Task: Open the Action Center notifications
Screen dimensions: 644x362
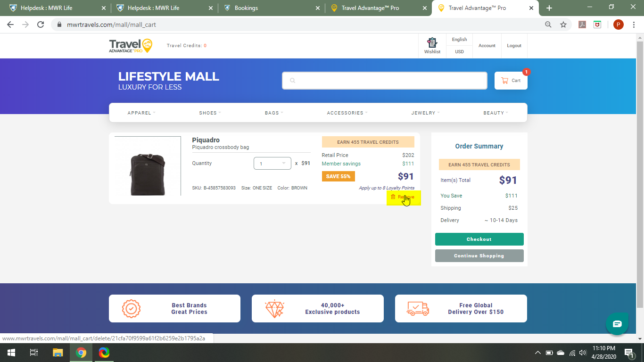Action: point(628,352)
